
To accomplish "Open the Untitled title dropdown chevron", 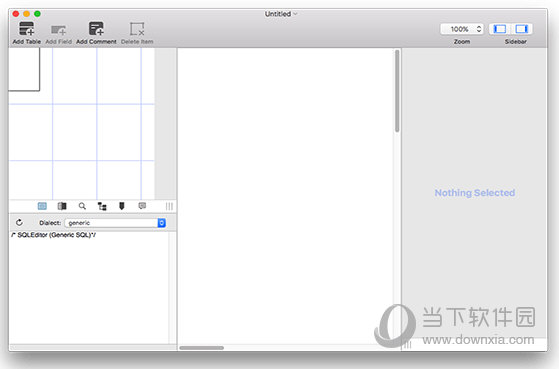I will (x=295, y=14).
